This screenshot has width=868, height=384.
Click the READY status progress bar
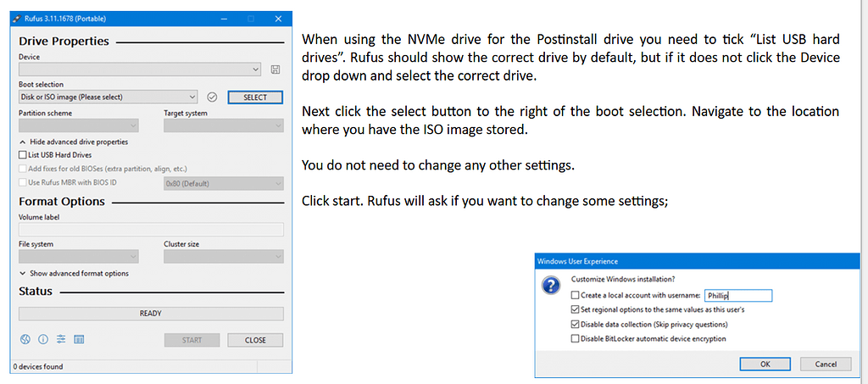[x=151, y=314]
